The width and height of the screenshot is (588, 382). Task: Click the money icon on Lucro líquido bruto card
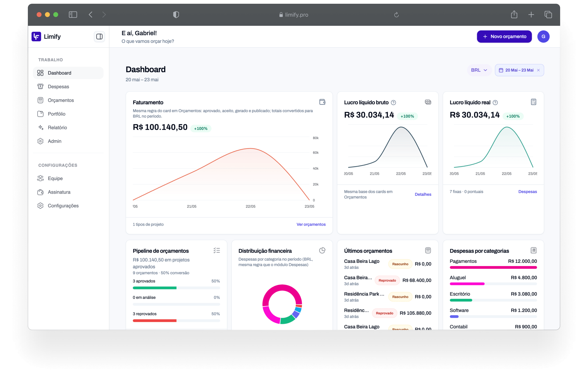pos(428,102)
